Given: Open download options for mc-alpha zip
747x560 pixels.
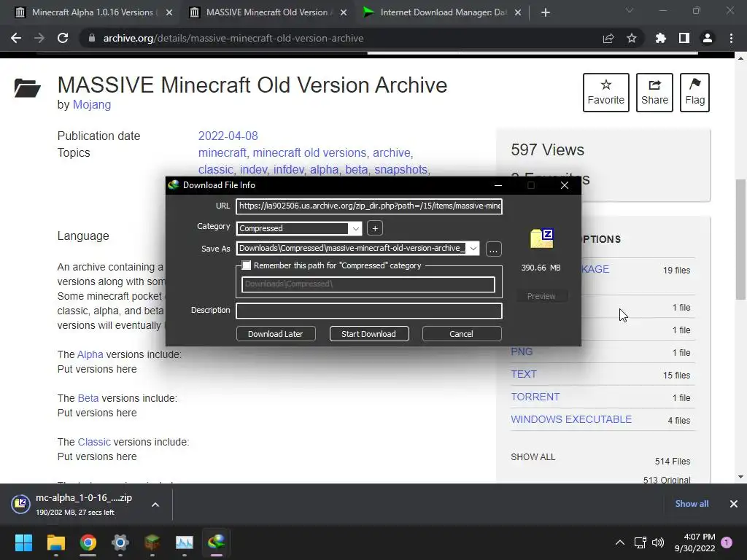Looking at the screenshot, I should point(155,505).
